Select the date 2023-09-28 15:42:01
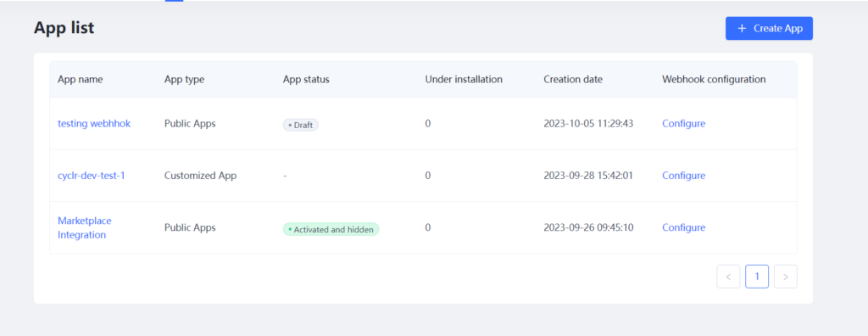Viewport: 868px width, 336px height. coord(588,176)
